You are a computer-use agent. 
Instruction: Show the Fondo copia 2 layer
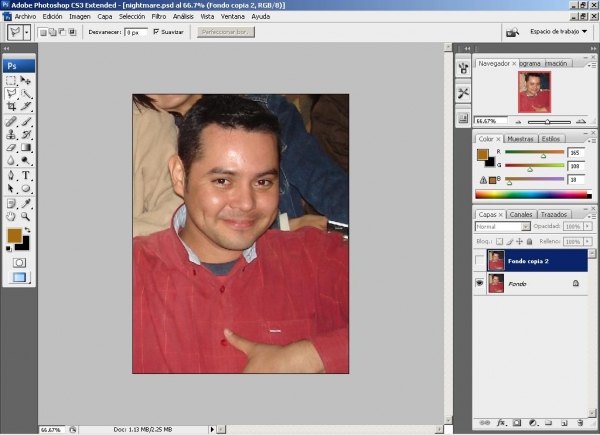click(480, 261)
